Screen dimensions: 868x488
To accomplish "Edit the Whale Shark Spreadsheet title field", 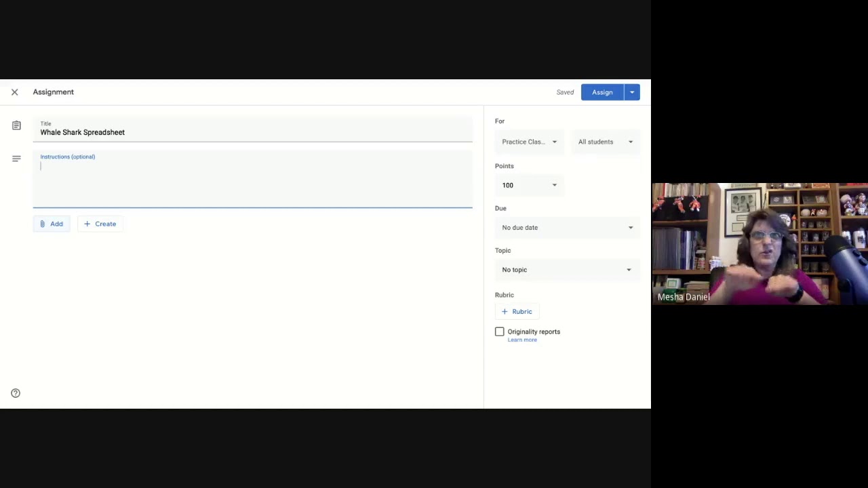I will pyautogui.click(x=252, y=130).
